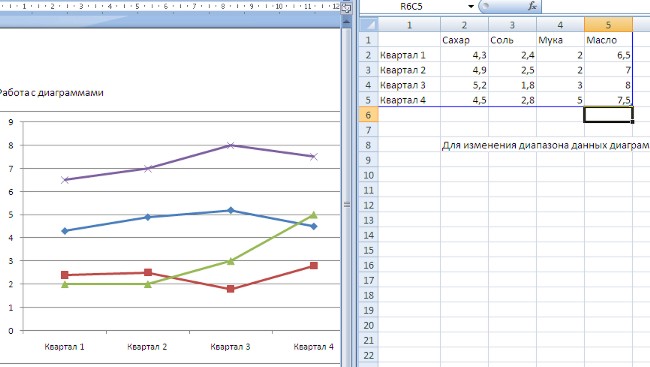
Task: Open the Name Box dropdown arrow
Action: pyautogui.click(x=471, y=7)
